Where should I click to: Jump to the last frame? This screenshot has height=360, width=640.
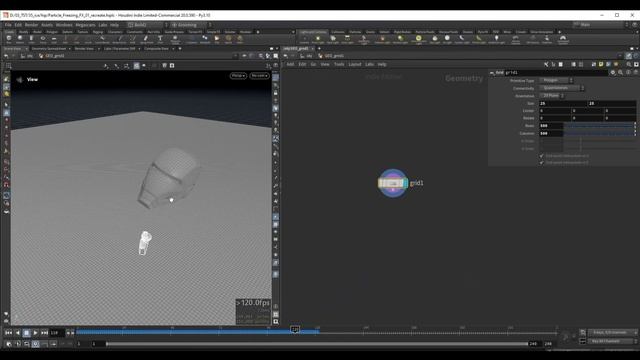coord(44,333)
